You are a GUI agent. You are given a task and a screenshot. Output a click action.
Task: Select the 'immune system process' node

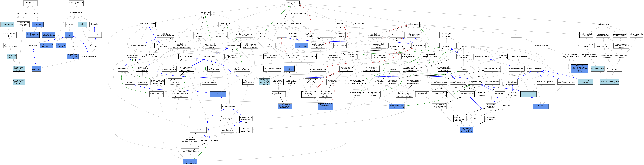coord(297,24)
